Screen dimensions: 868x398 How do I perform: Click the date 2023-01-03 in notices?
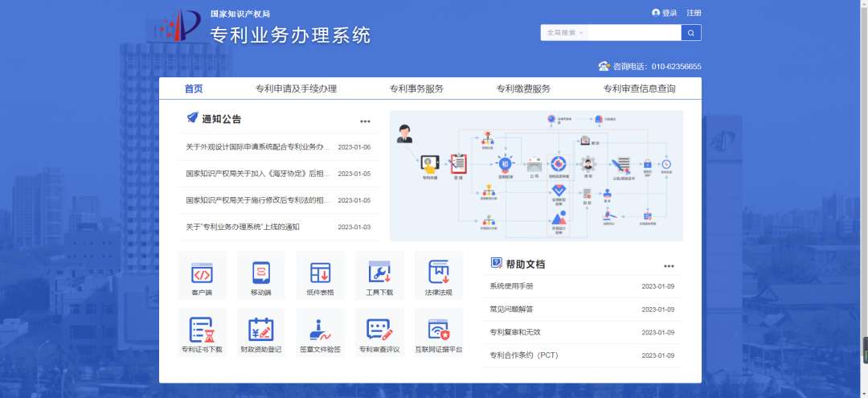click(354, 227)
